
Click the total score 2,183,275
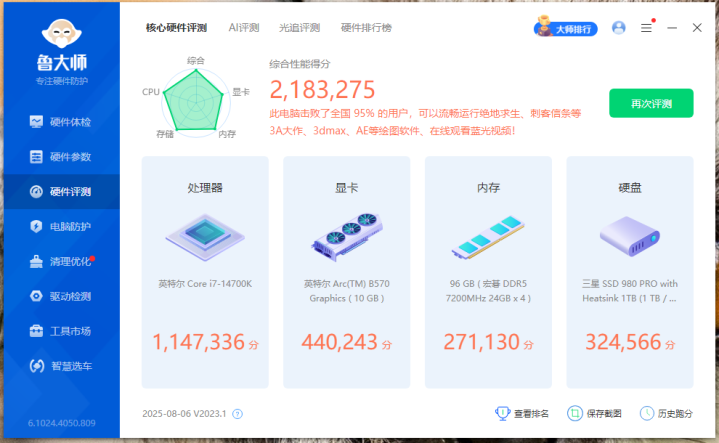(322, 89)
